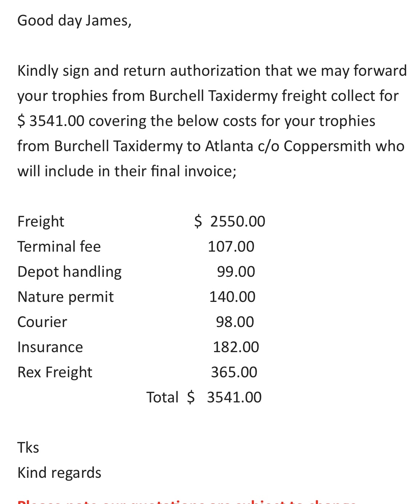The image size is (420, 504).
Task: Click the Depot handling amount 99.00
Action: (x=236, y=272)
